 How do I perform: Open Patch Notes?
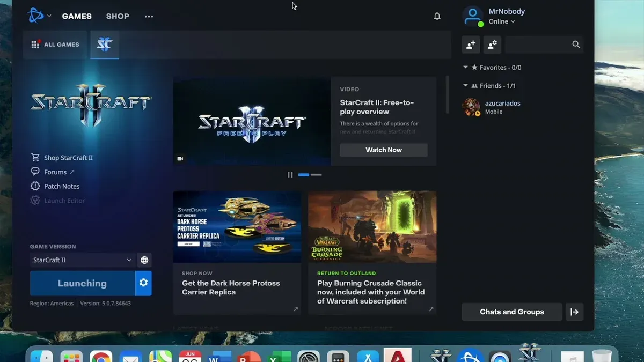click(62, 186)
